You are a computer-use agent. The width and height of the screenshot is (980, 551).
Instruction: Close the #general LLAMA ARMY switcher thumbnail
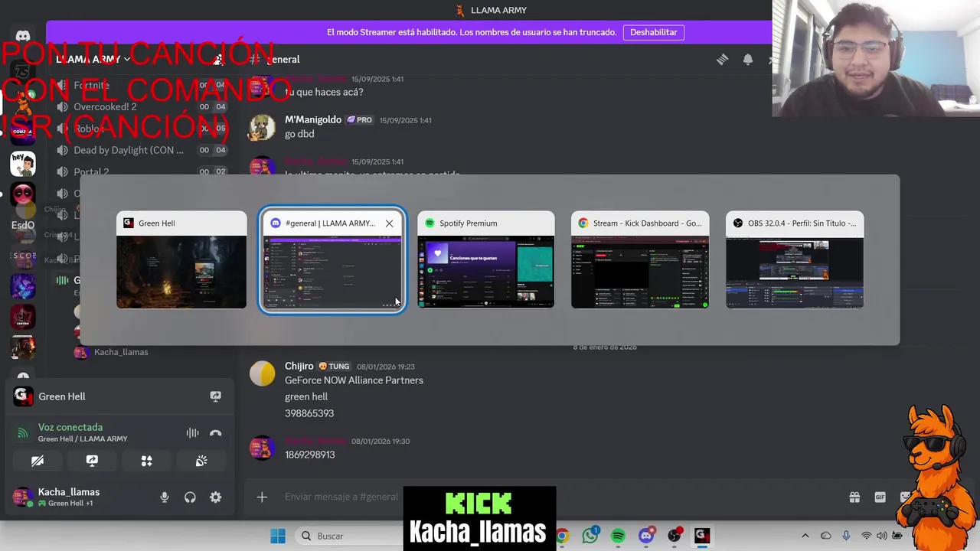(x=389, y=223)
